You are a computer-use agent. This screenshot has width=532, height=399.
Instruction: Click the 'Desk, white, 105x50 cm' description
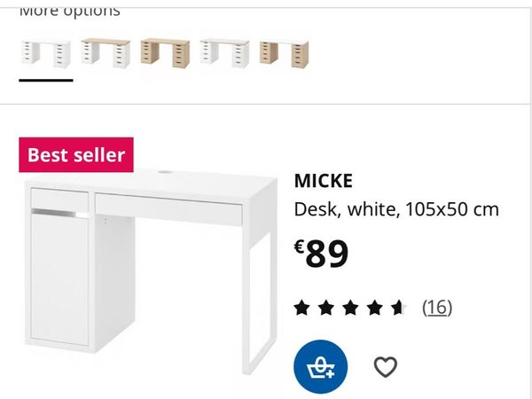point(396,210)
